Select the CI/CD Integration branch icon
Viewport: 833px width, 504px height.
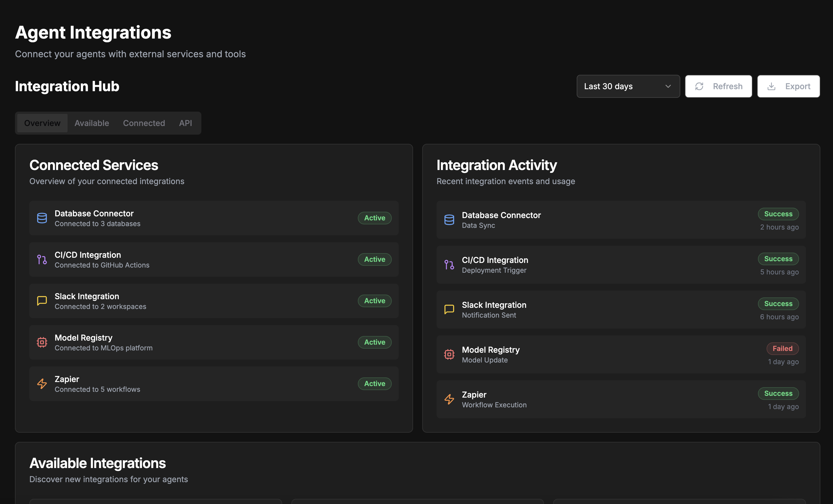click(42, 259)
